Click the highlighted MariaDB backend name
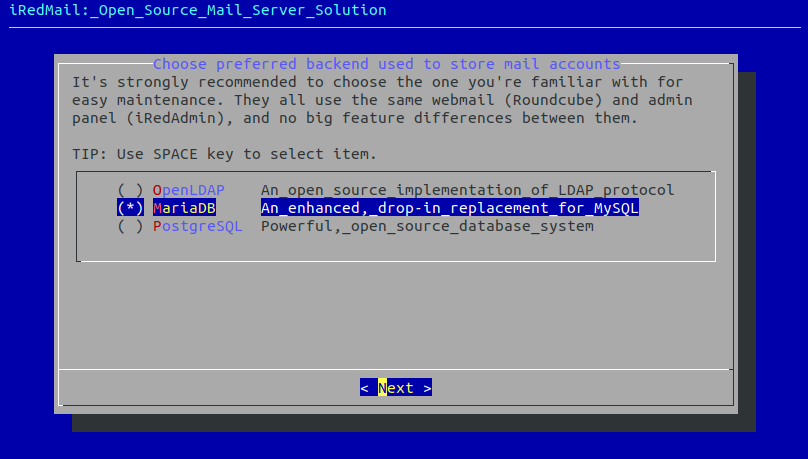 (x=184, y=208)
